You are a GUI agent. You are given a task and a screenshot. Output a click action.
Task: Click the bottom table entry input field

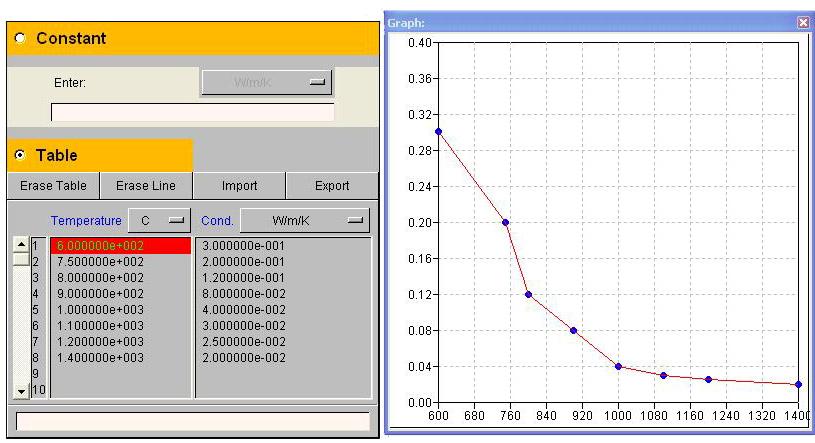click(193, 421)
